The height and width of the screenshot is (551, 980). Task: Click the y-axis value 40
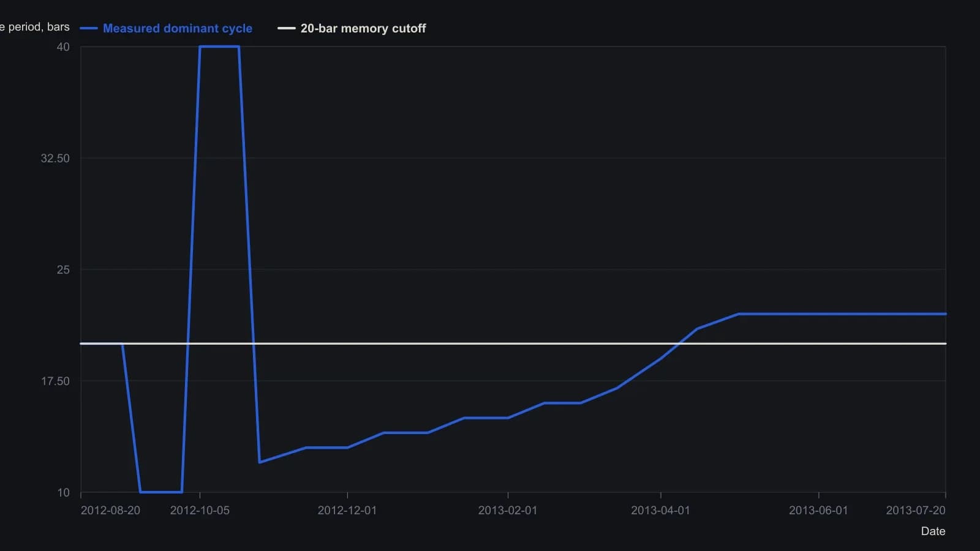point(63,47)
